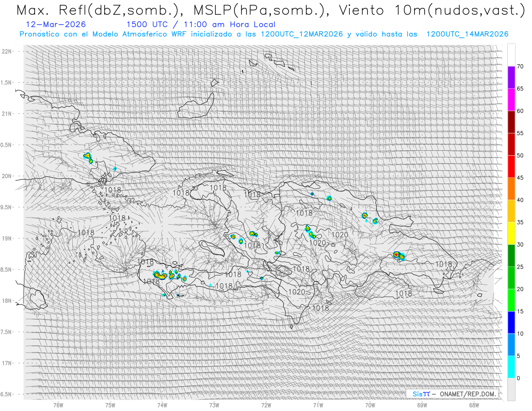
Task: Click the init time "1200UTC_12MAR2026"
Action: [302, 34]
